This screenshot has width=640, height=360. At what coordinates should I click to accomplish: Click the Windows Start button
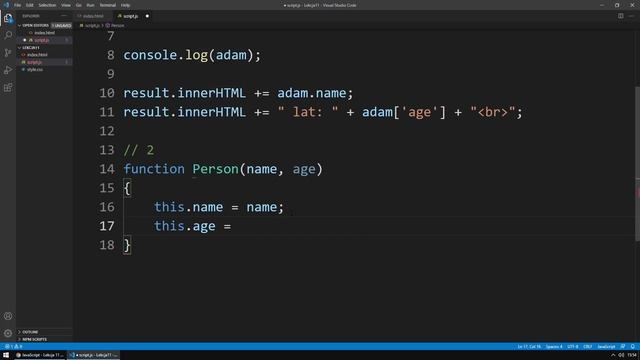[6, 355]
